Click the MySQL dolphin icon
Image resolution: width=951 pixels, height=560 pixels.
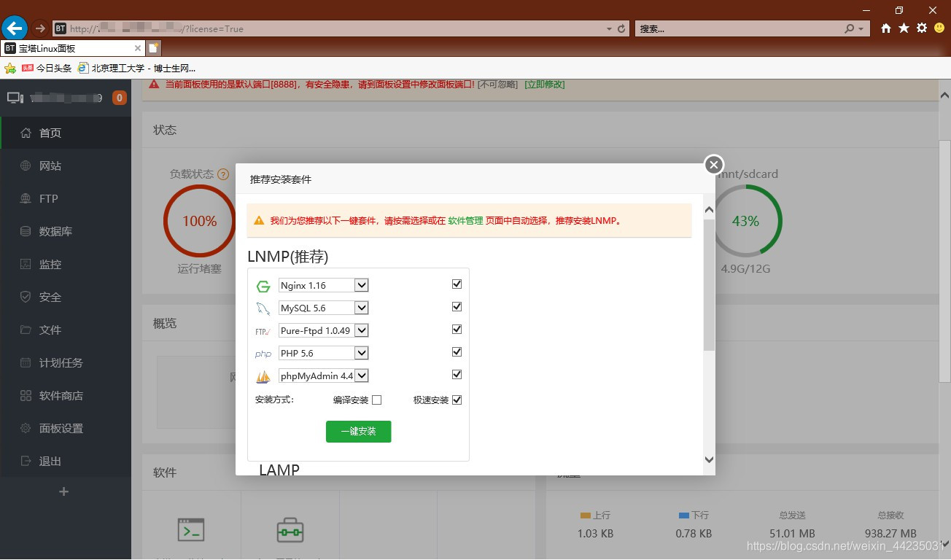point(263,308)
